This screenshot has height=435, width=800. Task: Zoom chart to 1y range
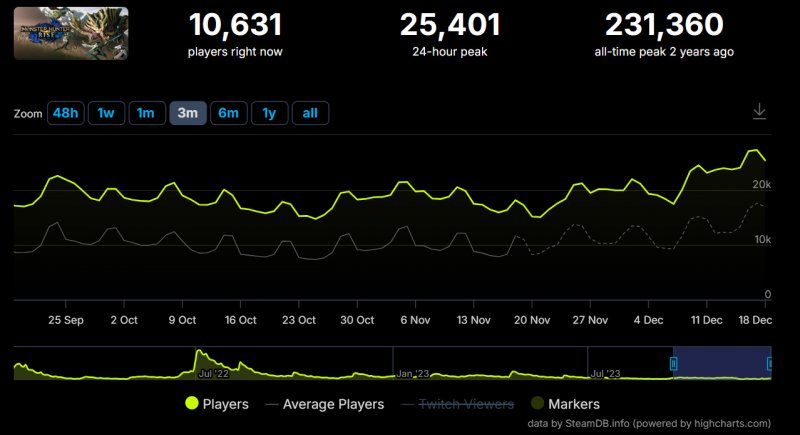coord(269,113)
